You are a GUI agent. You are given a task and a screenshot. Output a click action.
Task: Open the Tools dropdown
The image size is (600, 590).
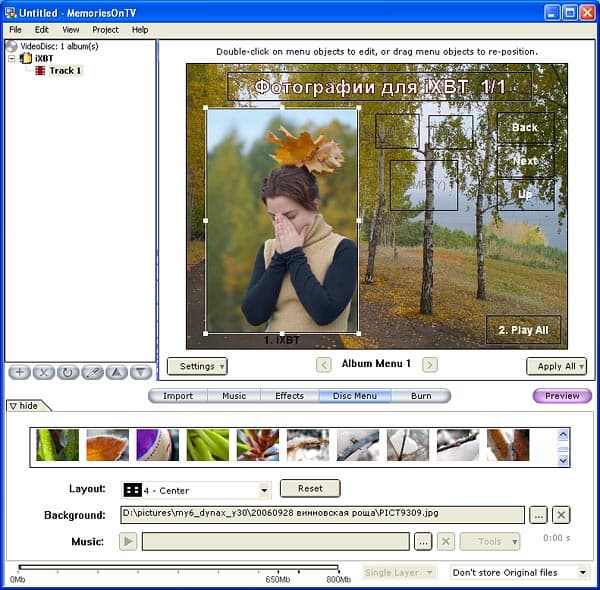pos(490,541)
